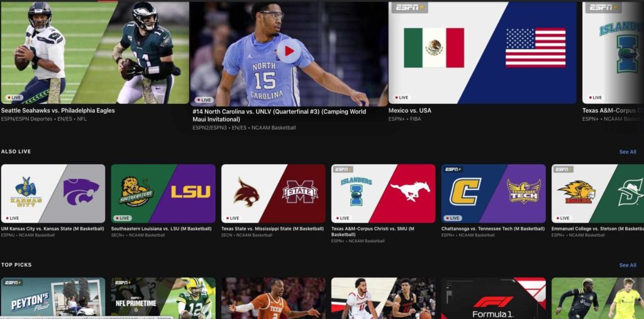Open See All for Also Live section
Screen dimensions: 644x319
(627, 152)
